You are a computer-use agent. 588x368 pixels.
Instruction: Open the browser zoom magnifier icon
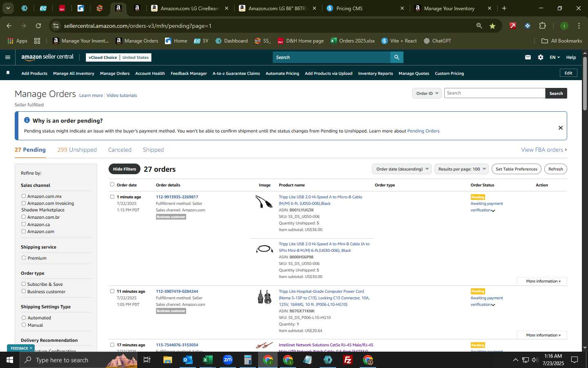[479, 26]
